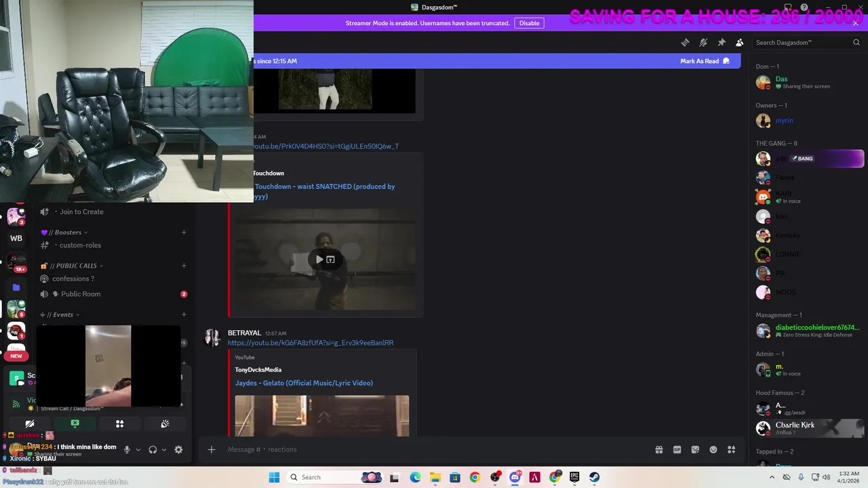Click the plus attachment button in message bar
This screenshot has width=868, height=488.
pyautogui.click(x=212, y=449)
